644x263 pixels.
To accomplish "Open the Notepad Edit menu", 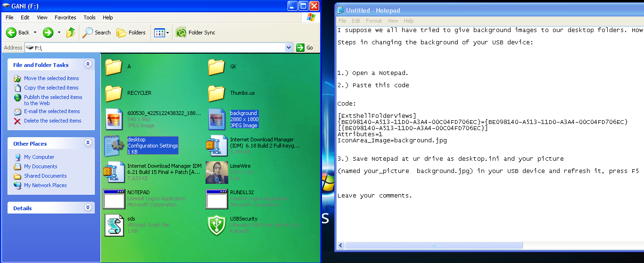I will tap(356, 21).
